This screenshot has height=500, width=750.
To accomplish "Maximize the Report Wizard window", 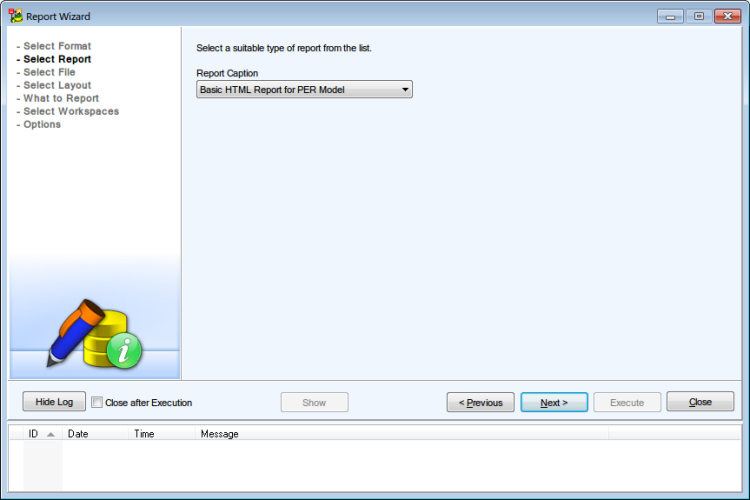I will (699, 16).
